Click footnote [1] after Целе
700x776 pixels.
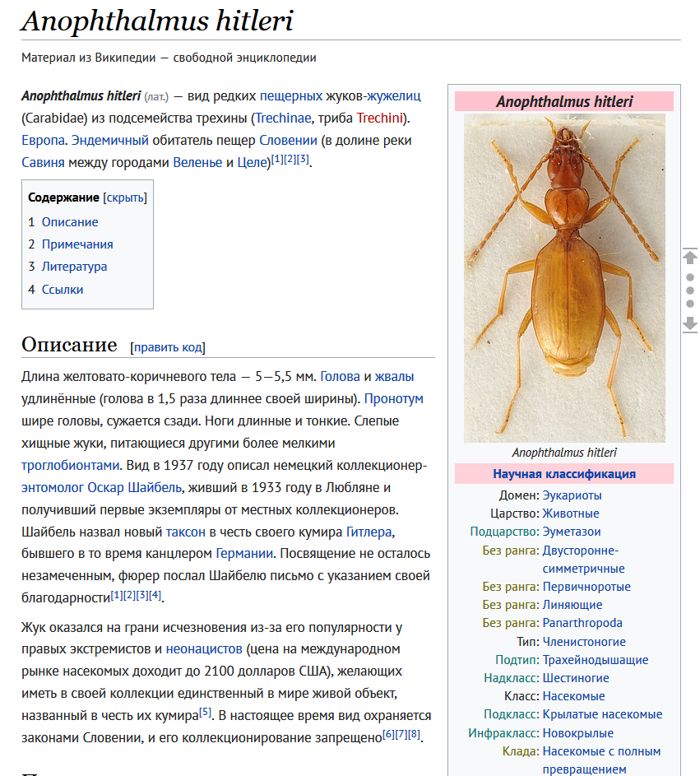click(277, 159)
